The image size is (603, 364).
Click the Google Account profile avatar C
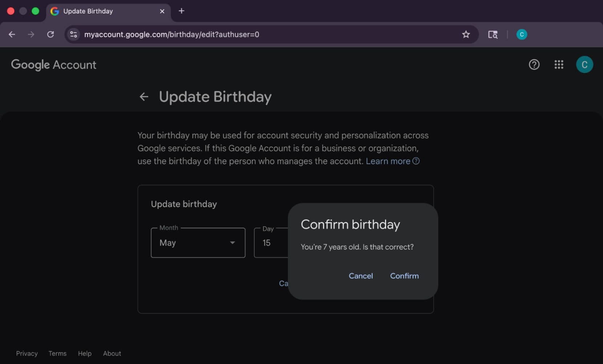click(x=584, y=65)
